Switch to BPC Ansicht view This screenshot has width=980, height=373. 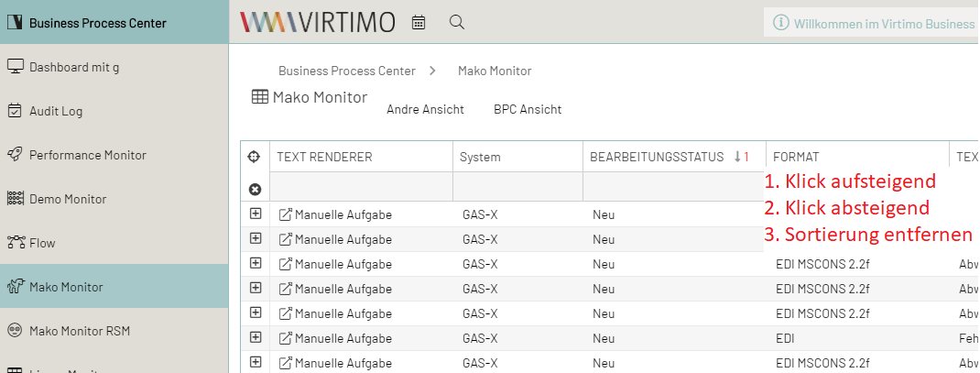pyautogui.click(x=528, y=109)
